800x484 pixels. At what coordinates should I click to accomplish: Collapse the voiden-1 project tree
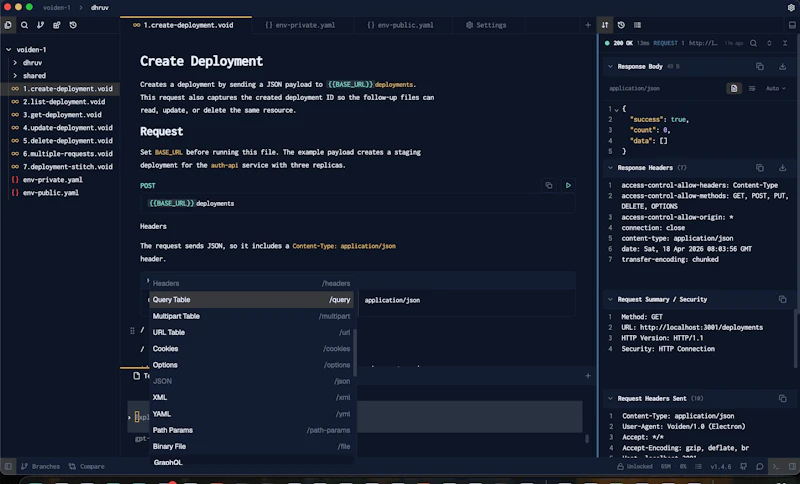(9, 49)
